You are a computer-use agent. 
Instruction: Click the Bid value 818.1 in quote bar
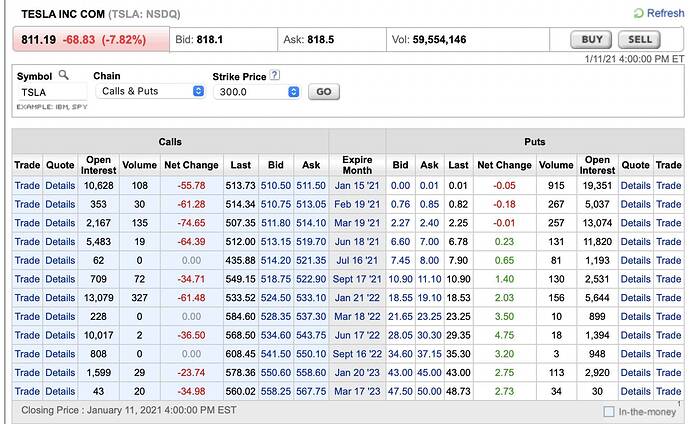[210, 40]
